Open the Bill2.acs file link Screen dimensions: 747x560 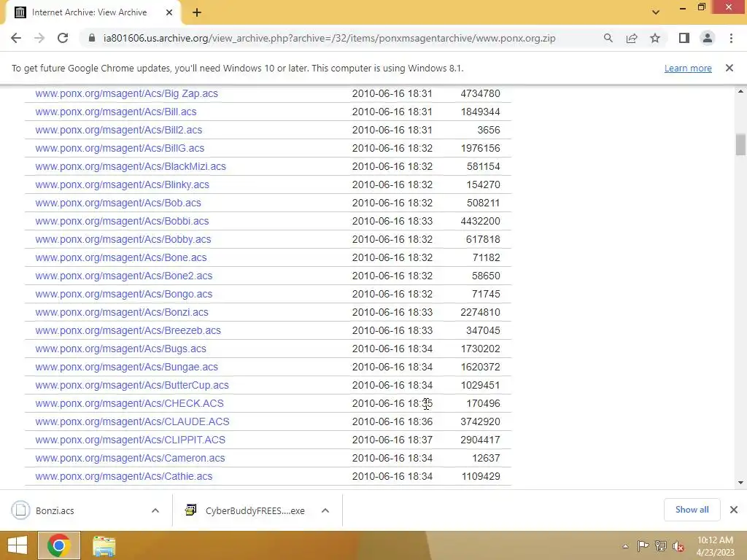coord(119,130)
